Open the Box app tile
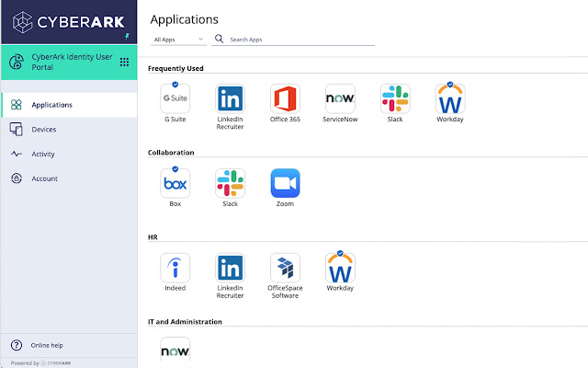 click(x=175, y=183)
